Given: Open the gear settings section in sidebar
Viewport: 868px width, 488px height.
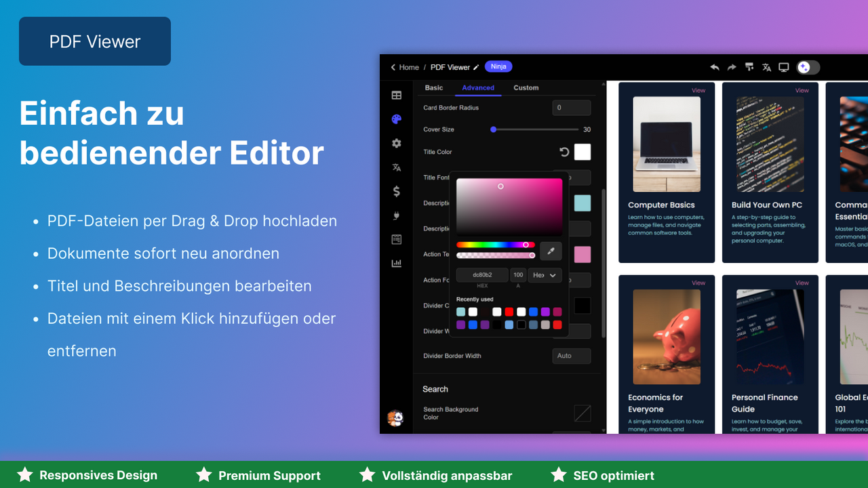Looking at the screenshot, I should [397, 144].
